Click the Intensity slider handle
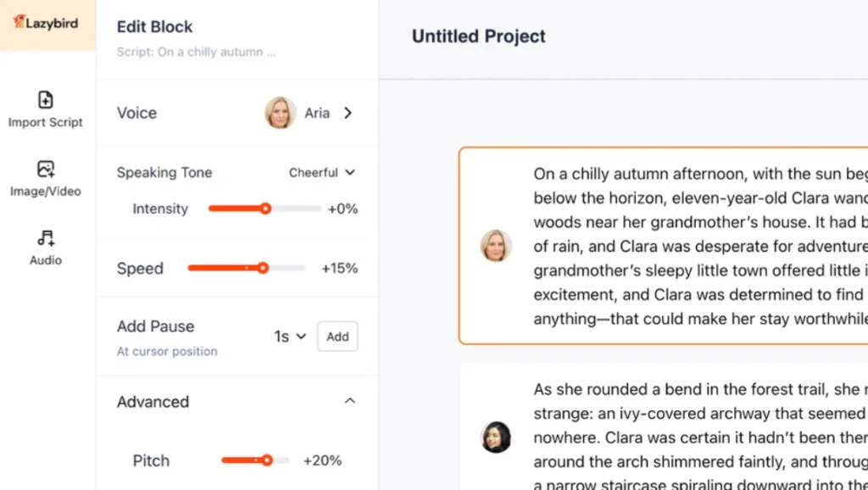This screenshot has width=868, height=490. (x=265, y=209)
